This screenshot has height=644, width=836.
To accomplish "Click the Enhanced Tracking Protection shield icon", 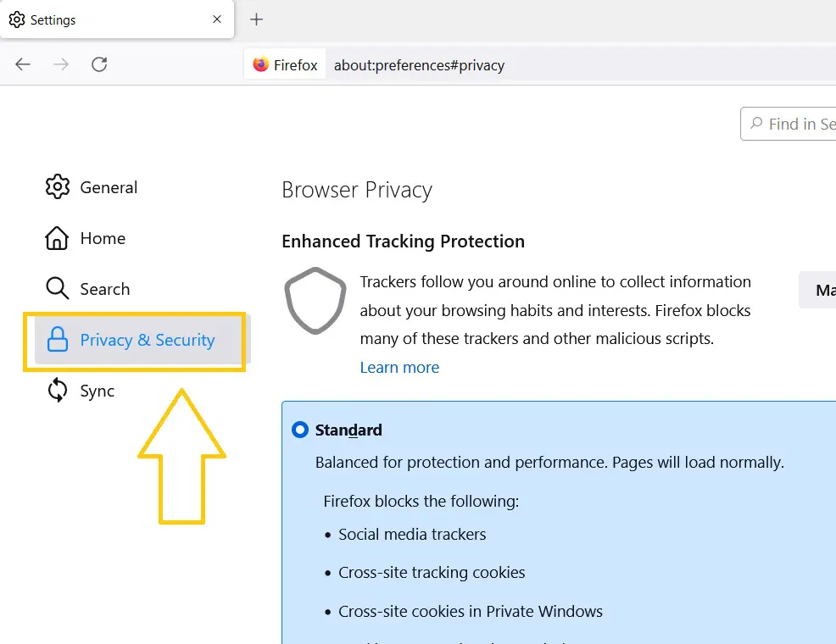I will (315, 301).
